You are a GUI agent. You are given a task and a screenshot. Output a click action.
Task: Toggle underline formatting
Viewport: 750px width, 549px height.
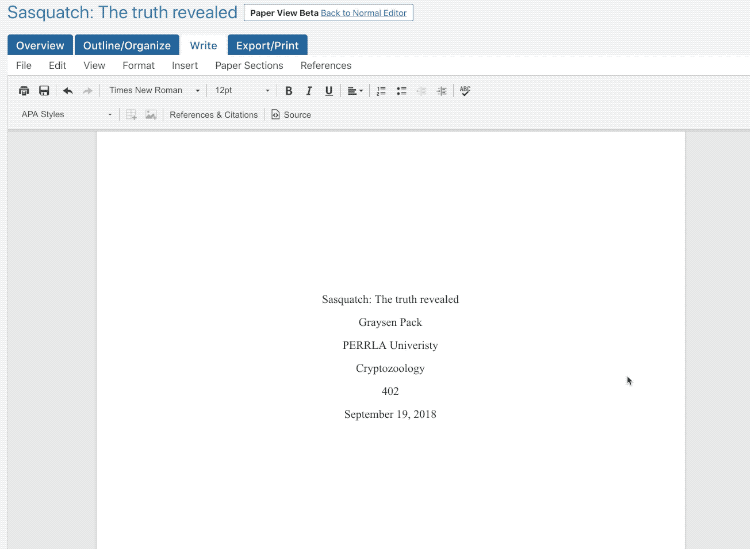tap(329, 90)
